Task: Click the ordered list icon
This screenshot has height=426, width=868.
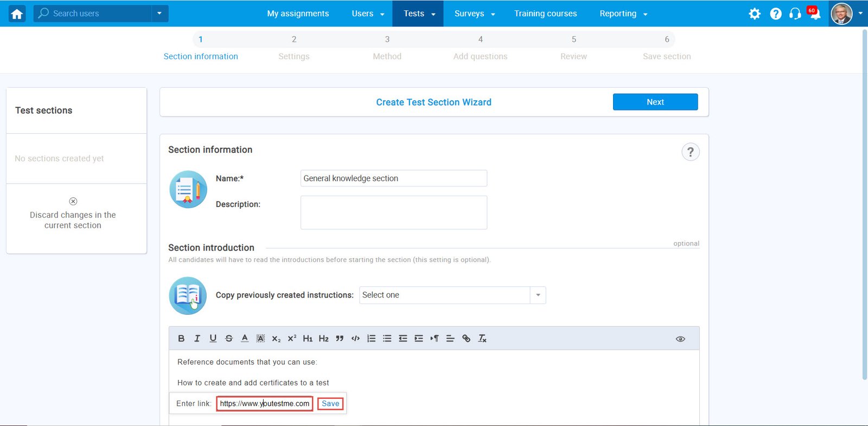Action: tap(371, 338)
